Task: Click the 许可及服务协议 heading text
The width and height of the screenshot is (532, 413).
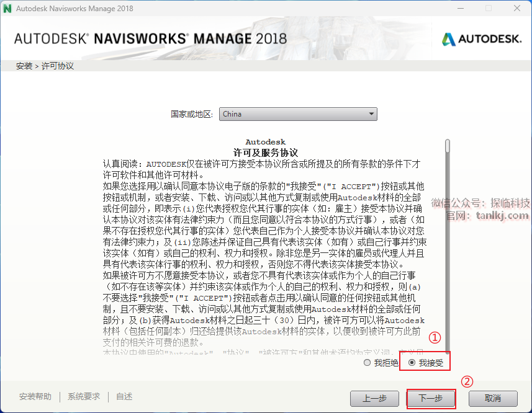Action: click(266, 153)
